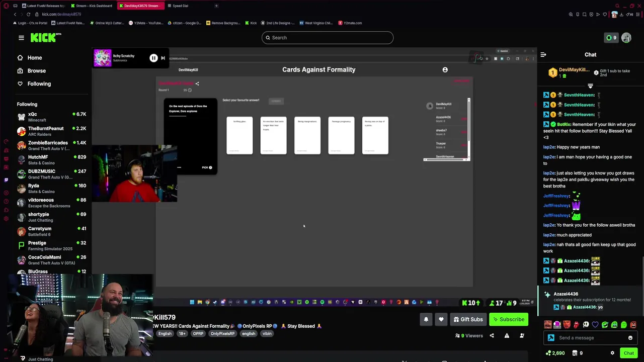Image resolution: width=644 pixels, height=362 pixels.
Task: Switch to Latest FiveM Releases tab
Action: (x=43, y=6)
